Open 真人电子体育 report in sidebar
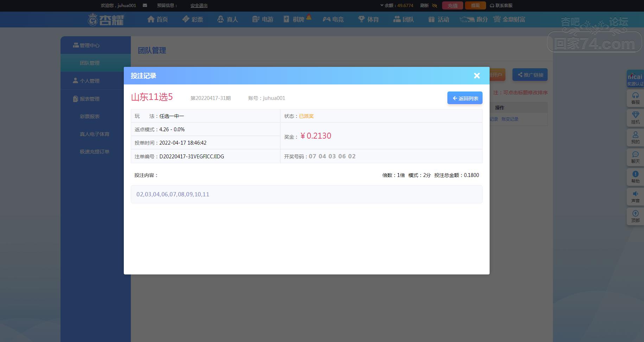This screenshot has width=644, height=342. 95,134
